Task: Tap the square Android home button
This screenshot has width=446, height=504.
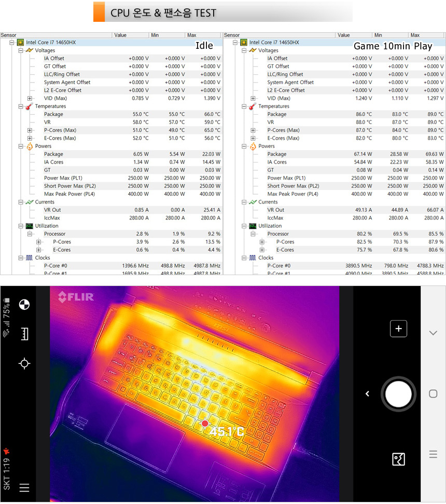Action: click(433, 394)
